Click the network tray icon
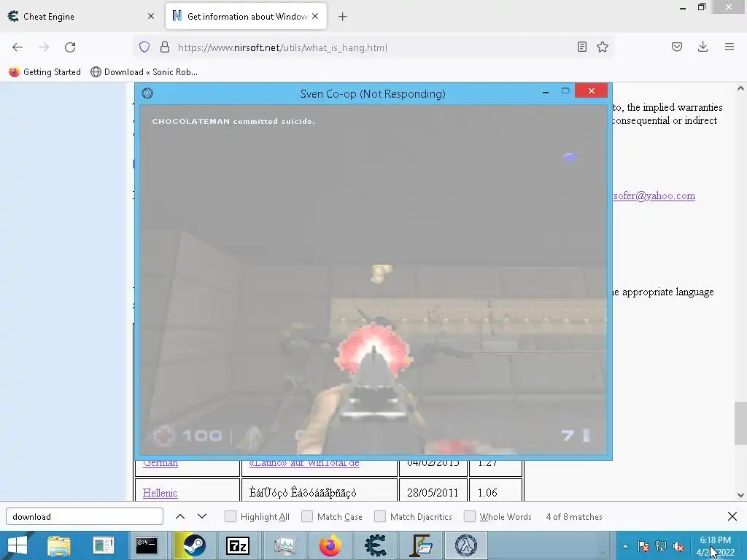 coord(661,546)
